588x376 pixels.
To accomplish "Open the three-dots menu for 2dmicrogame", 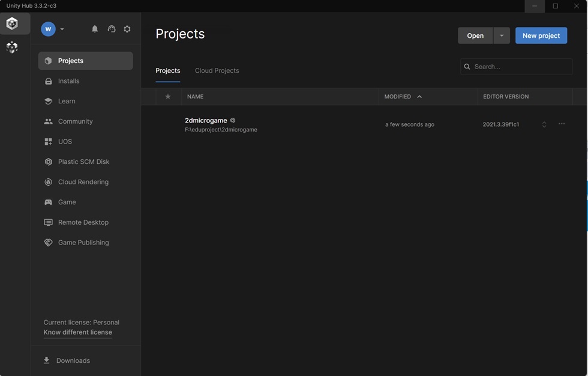I will coord(562,124).
